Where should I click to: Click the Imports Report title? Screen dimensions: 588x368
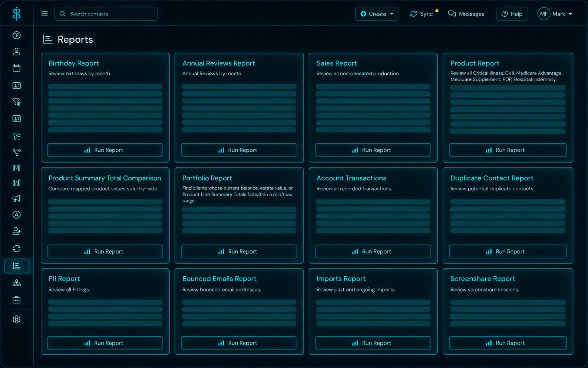[341, 279]
